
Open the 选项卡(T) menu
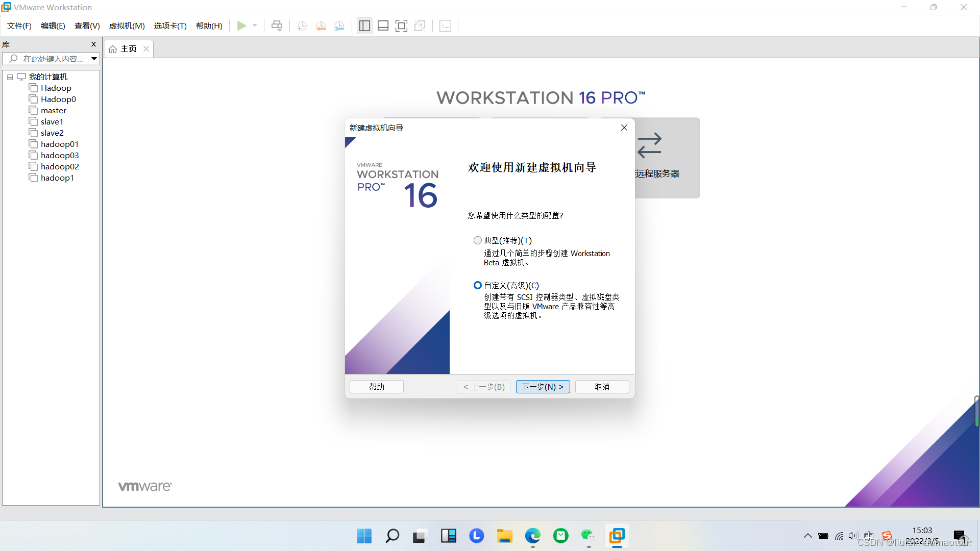coord(170,26)
